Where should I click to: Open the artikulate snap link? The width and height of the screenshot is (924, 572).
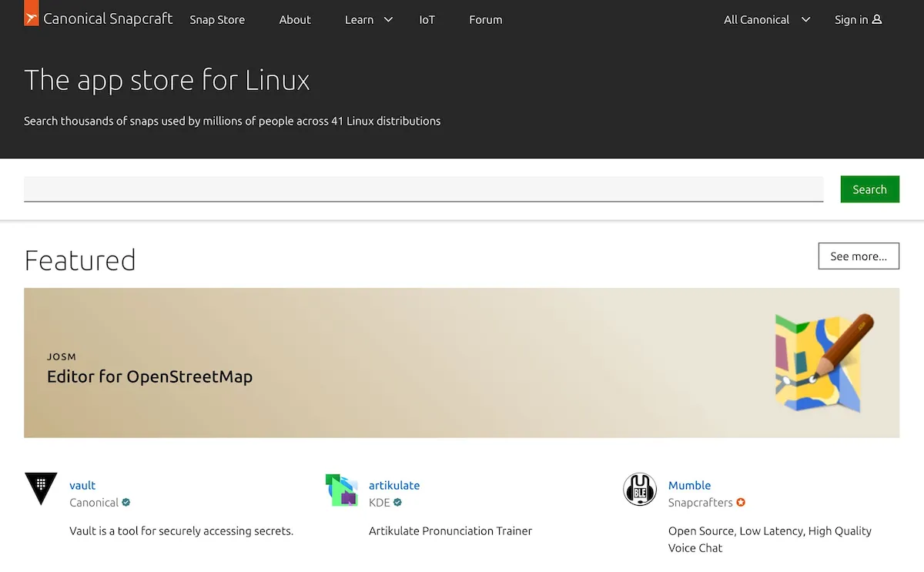394,485
